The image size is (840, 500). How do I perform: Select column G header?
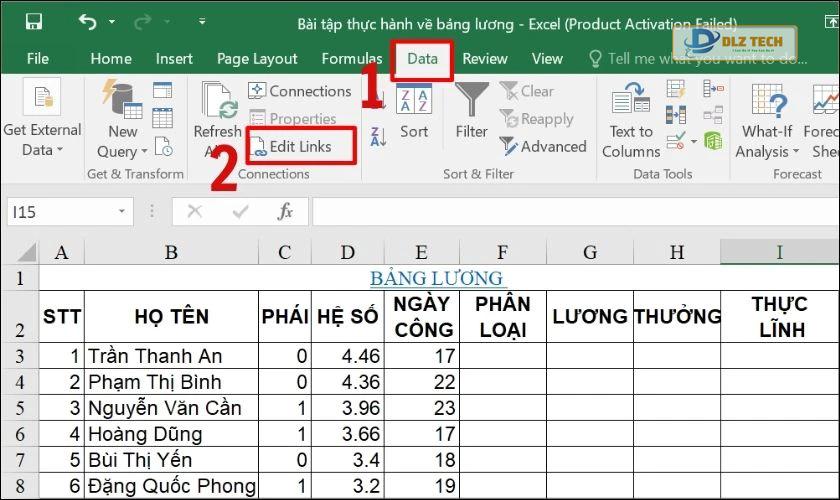pyautogui.click(x=590, y=252)
